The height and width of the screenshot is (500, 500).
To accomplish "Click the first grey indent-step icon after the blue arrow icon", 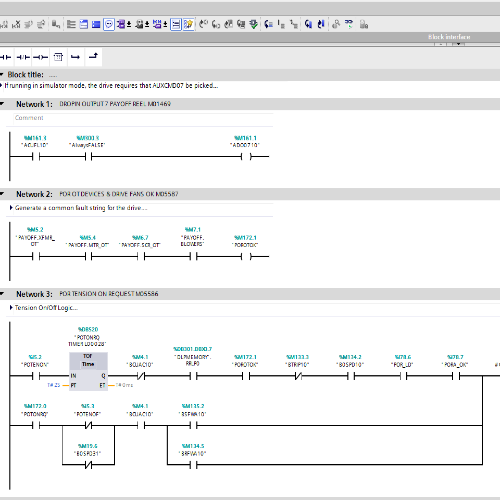I will [x=281, y=24].
